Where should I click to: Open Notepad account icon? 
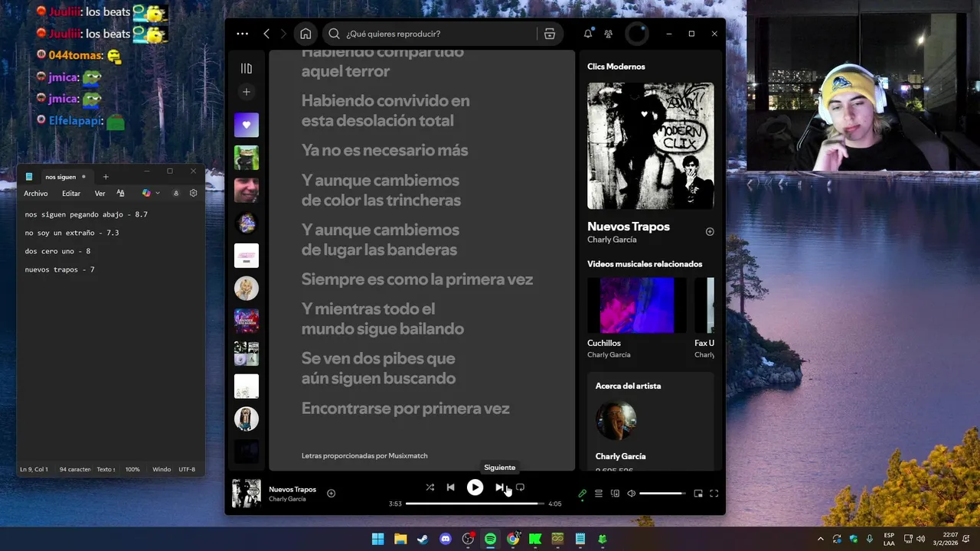[x=176, y=194]
